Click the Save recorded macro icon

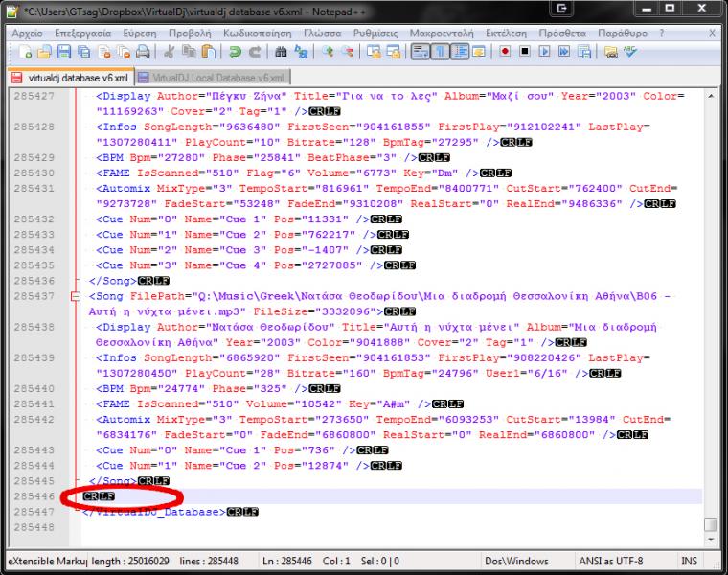pyautogui.click(x=584, y=52)
